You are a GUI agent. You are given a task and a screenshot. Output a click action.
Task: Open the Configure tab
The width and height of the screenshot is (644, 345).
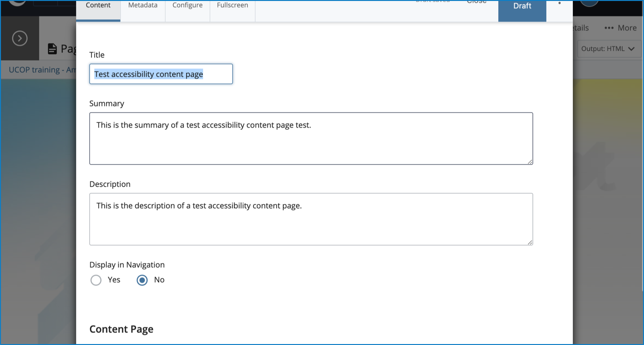(188, 6)
